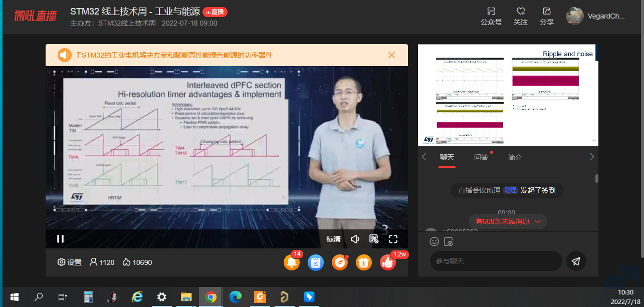Screen dimensions: 644x307
Task: Open the VegardCh... user profile avatar
Action: pyautogui.click(x=574, y=16)
